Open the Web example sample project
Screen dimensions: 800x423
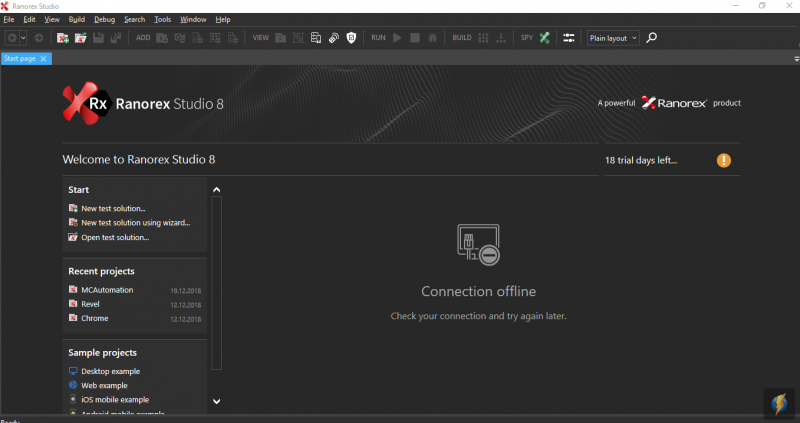[x=104, y=385]
